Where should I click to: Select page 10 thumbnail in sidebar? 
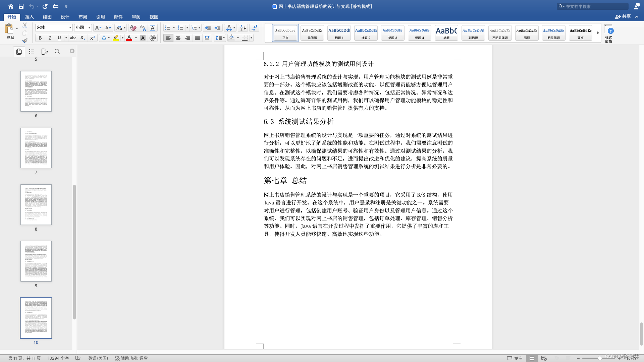coord(36,317)
